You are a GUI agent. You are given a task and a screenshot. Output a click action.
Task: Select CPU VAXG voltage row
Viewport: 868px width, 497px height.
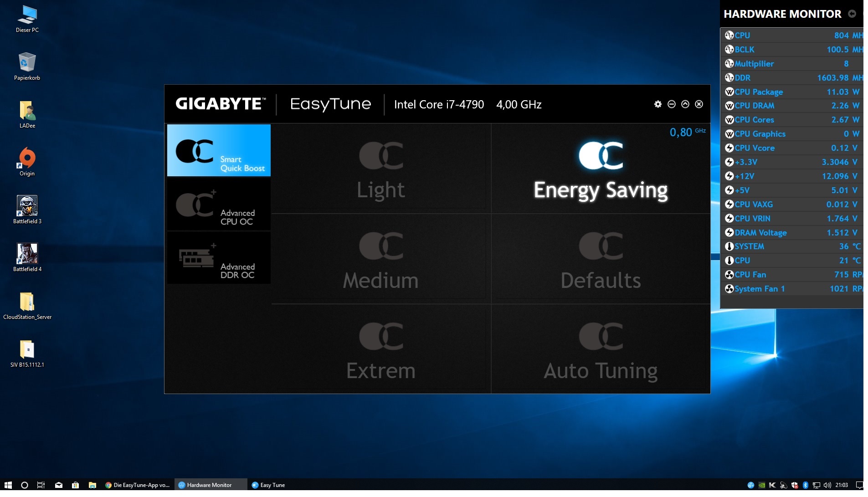point(793,205)
